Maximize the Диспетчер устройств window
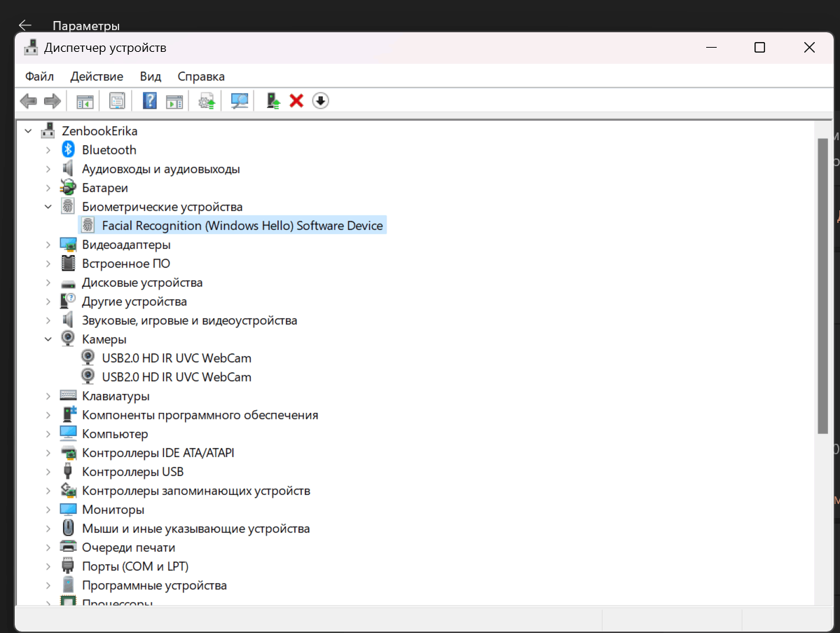 click(759, 47)
